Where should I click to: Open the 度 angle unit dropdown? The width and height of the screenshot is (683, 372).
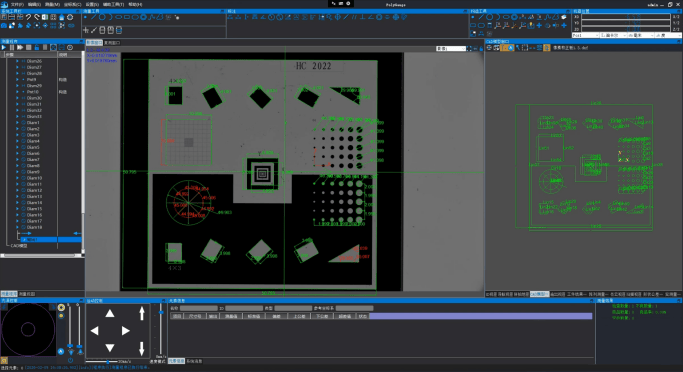[668, 35]
